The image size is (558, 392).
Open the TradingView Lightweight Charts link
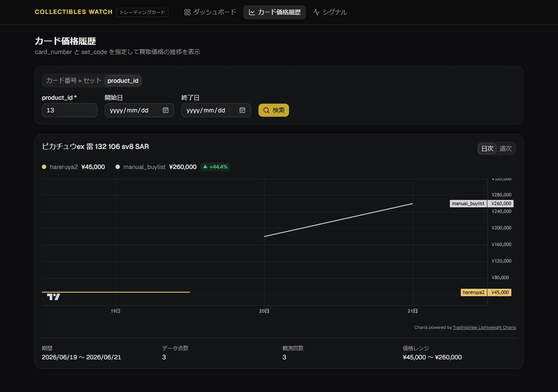[x=484, y=328]
